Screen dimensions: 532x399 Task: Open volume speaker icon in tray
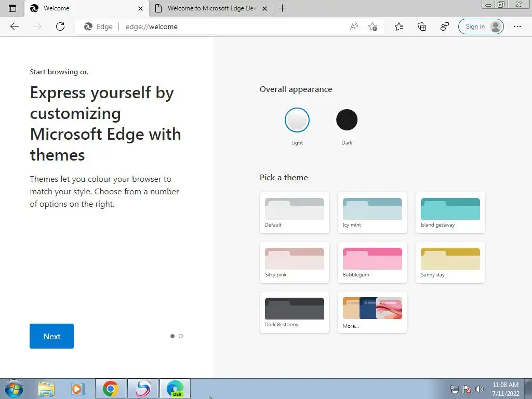479,389
